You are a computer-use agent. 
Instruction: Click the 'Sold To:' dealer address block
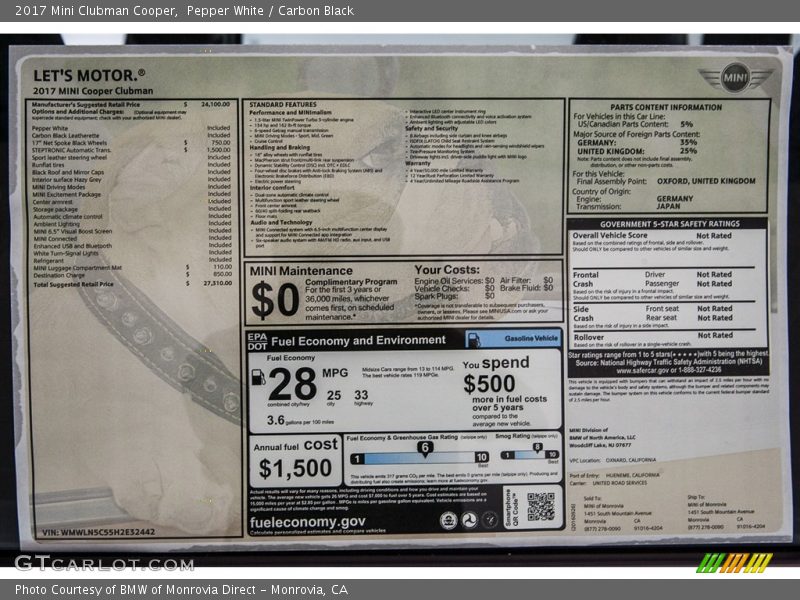[x=623, y=514]
